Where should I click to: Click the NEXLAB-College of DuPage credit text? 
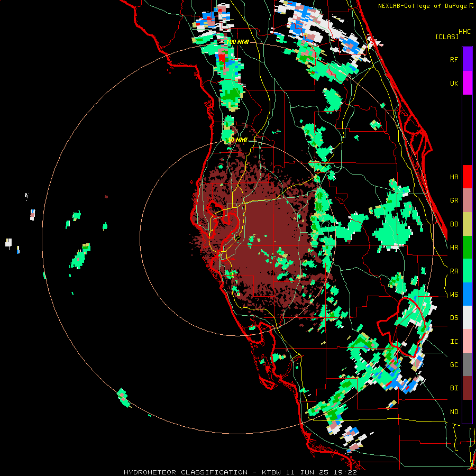coord(422,6)
